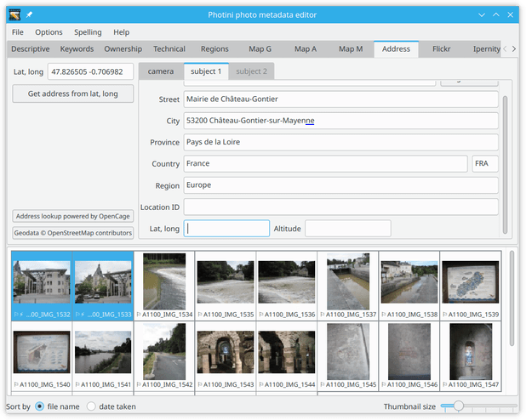Click the empty Location ID field
Screen dimensions: 526x420
(x=340, y=207)
